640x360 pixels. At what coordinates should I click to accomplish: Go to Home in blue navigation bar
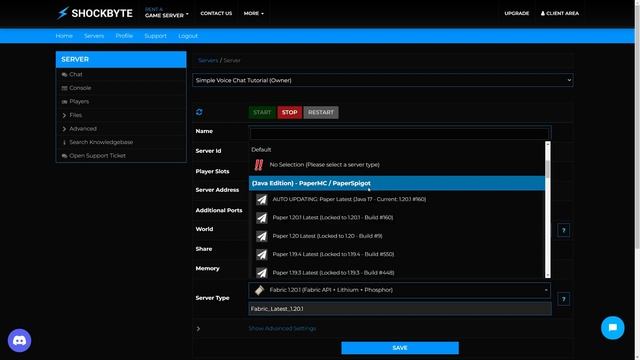pos(64,36)
